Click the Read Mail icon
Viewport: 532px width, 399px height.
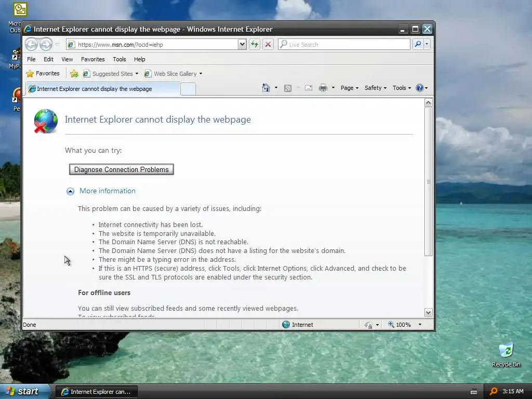tap(309, 88)
